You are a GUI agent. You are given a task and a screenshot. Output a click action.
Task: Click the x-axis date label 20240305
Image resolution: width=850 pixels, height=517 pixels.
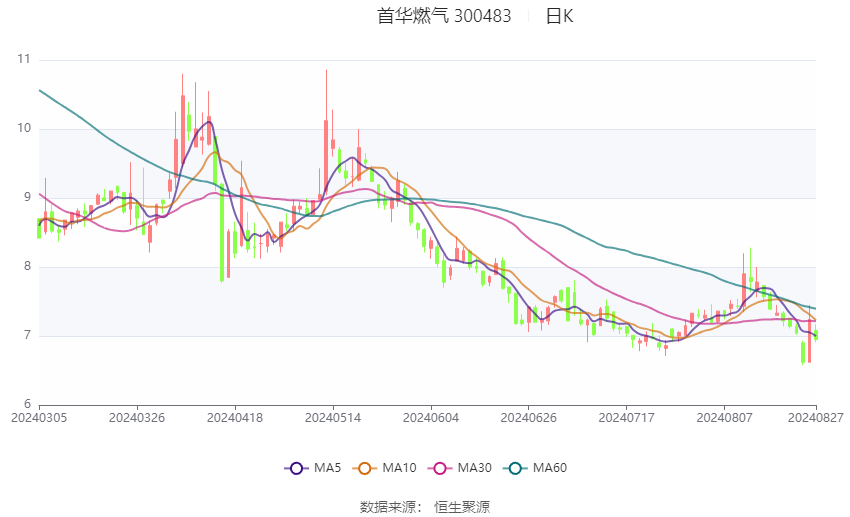39,418
